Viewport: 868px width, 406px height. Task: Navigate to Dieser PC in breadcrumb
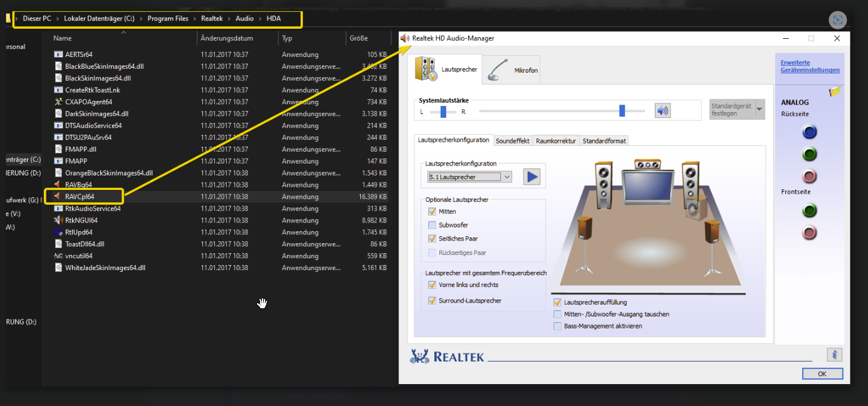(37, 19)
